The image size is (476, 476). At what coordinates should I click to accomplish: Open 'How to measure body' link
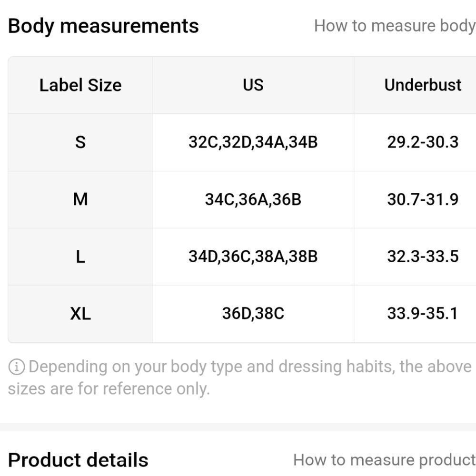tap(395, 26)
